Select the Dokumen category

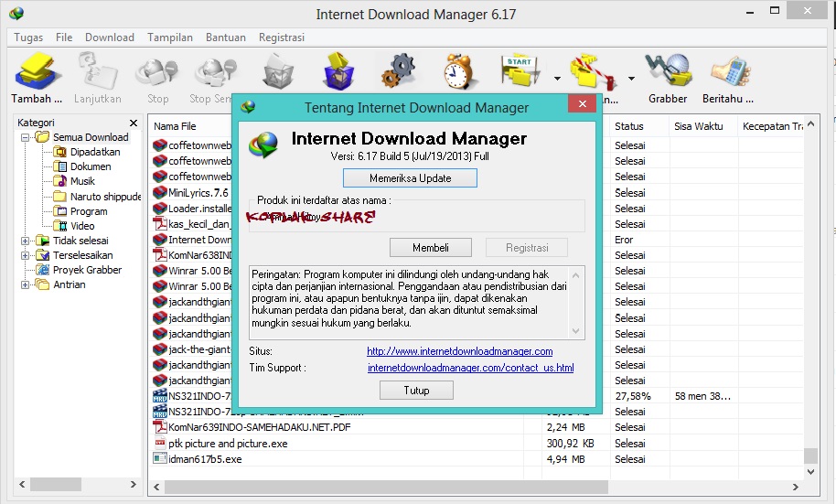pos(91,167)
